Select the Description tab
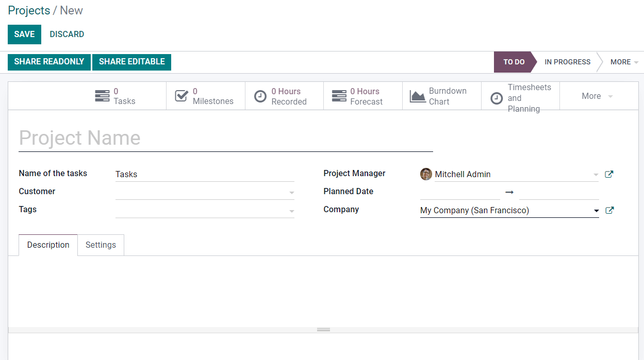The height and width of the screenshot is (360, 644). pos(48,245)
